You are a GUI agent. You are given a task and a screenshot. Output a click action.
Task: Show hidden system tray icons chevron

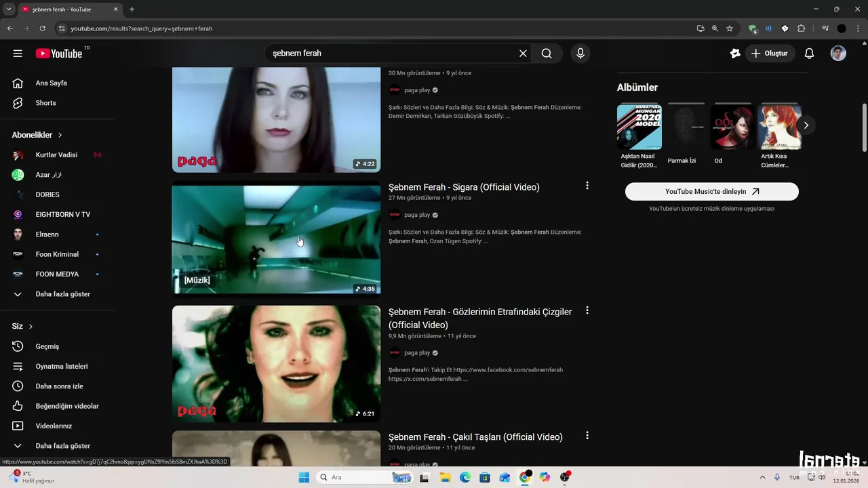point(762,477)
